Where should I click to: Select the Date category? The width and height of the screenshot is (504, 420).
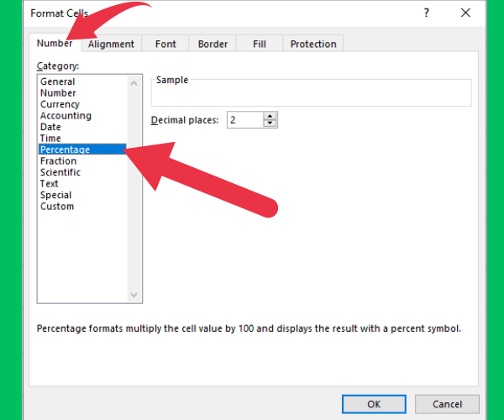(82, 127)
